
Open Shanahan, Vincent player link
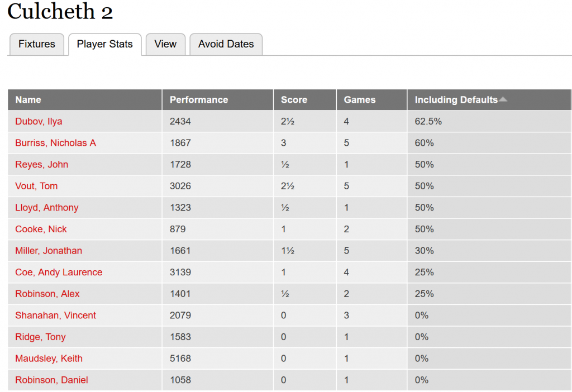[55, 315]
